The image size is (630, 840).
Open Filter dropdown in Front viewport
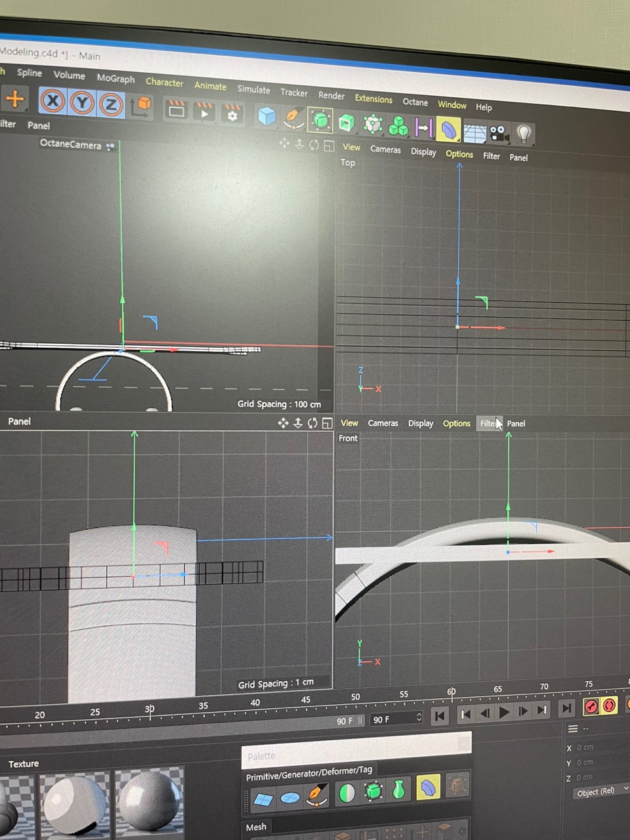coord(489,423)
